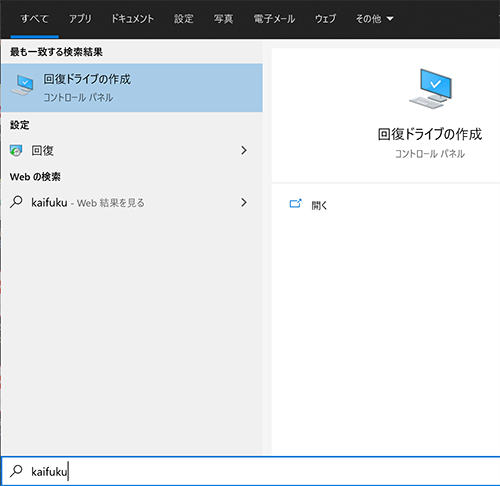Open the 回復ドライブの作成 best match result
This screenshot has width=500, height=486.
[132, 88]
